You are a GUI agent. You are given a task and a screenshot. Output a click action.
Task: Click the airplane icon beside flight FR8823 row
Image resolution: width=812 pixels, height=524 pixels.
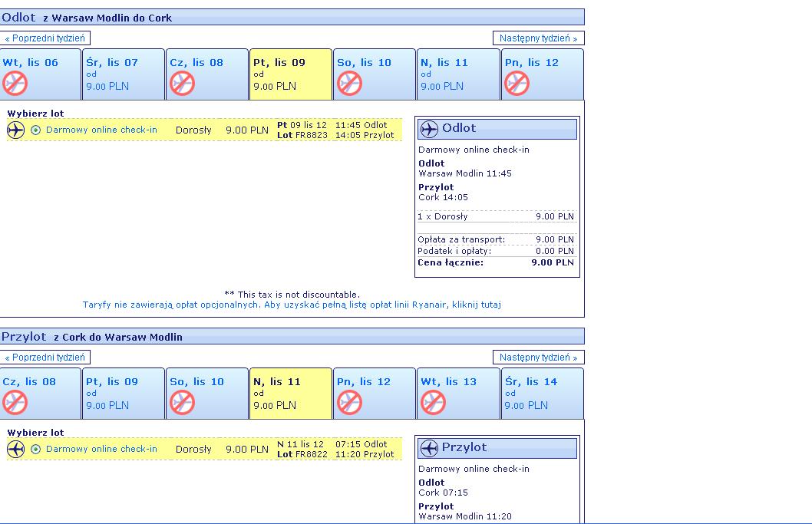pyautogui.click(x=15, y=130)
